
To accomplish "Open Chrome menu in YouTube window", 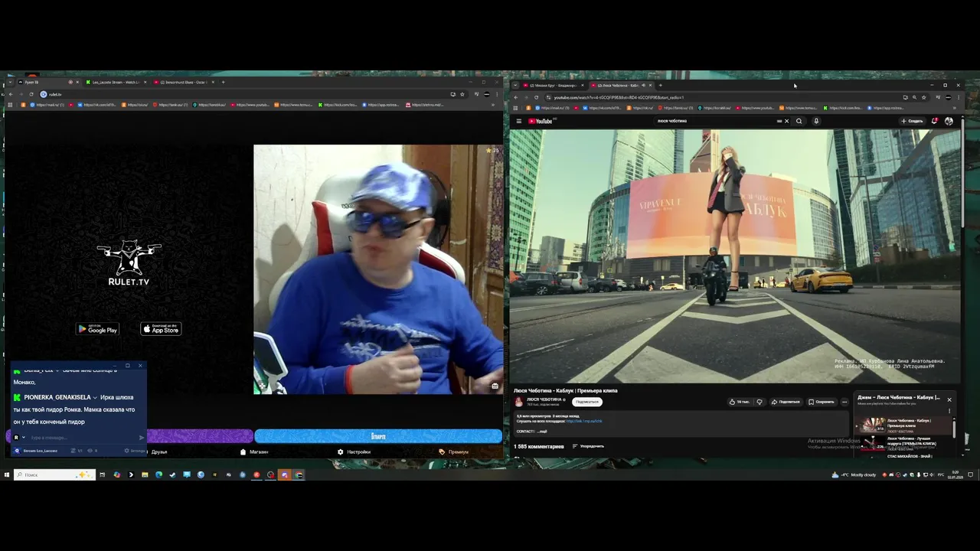I will point(959,97).
